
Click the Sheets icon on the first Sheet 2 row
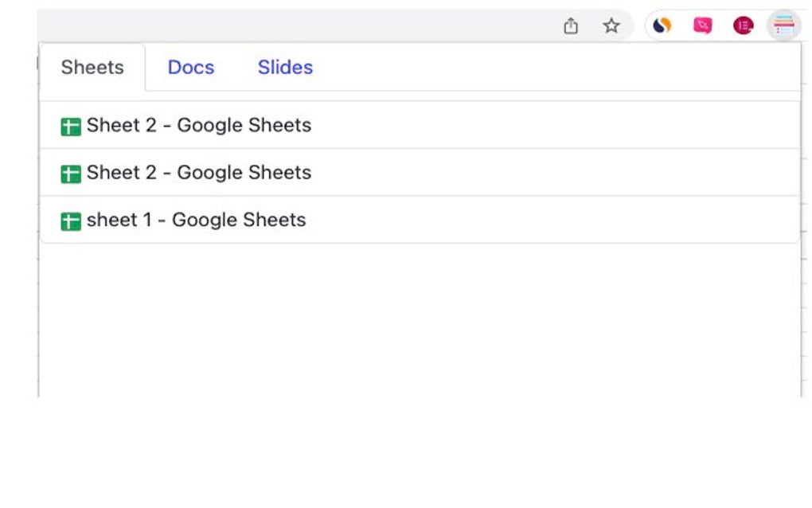click(x=71, y=125)
